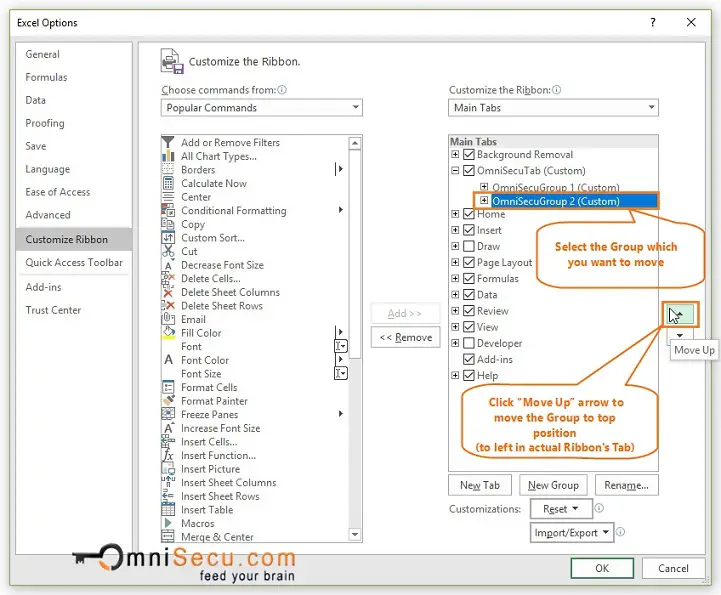Viewport: 721px width, 595px height.
Task: Uncheck the Add-ins tab checkbox
Action: coord(469,359)
